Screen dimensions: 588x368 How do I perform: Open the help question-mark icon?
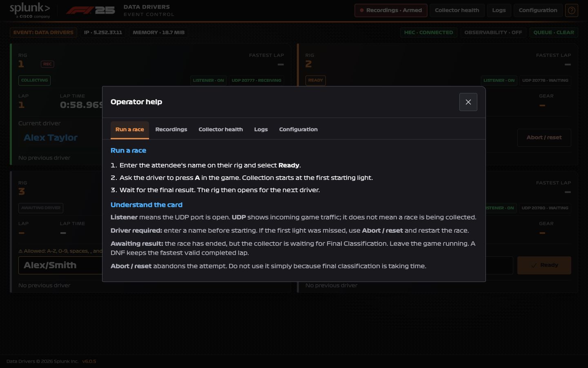tap(572, 10)
